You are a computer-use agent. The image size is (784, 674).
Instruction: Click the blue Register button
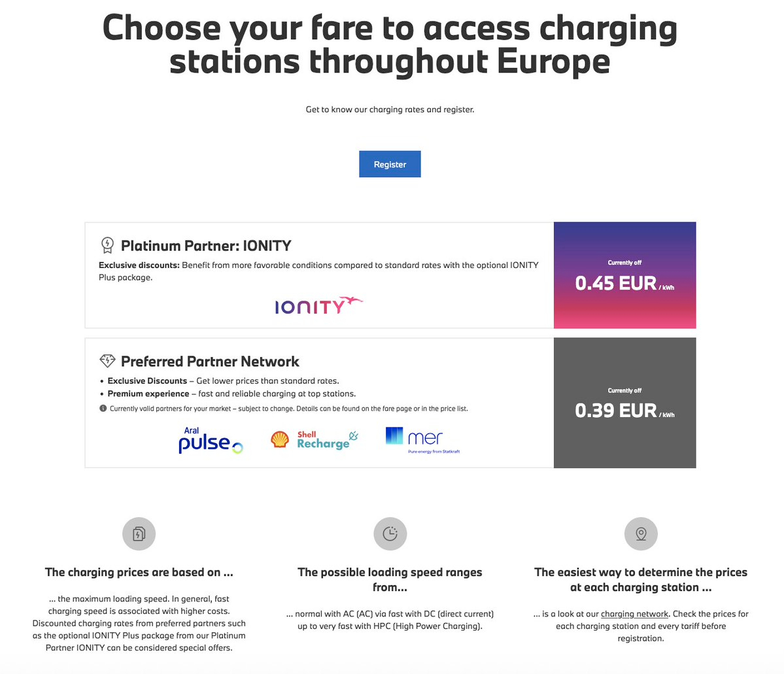tap(390, 164)
